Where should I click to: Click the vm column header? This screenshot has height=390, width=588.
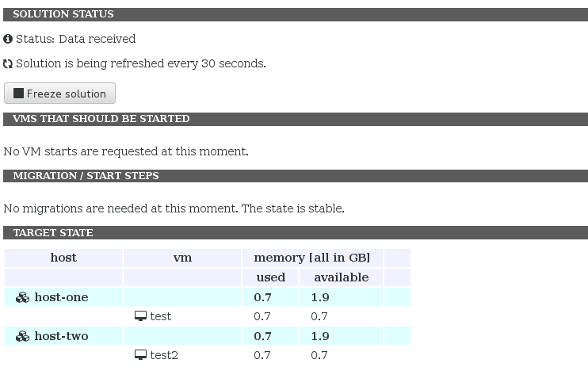[182, 258]
